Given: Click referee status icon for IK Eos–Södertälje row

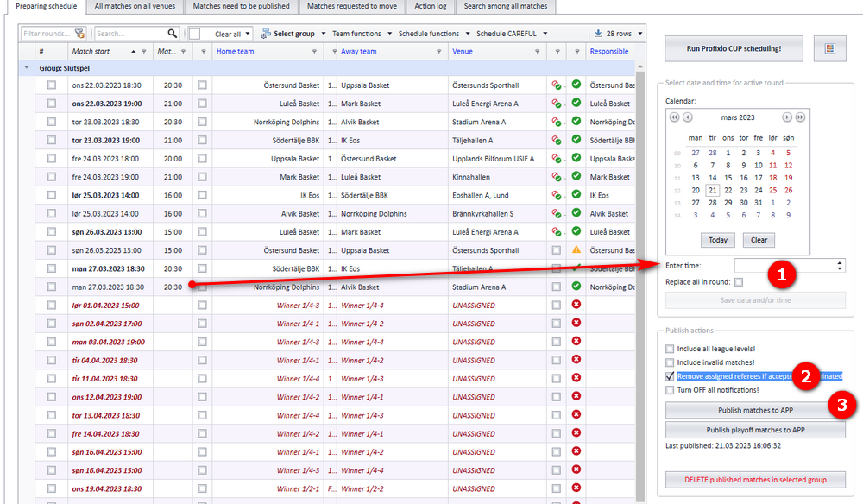Looking at the screenshot, I should coord(557,195).
